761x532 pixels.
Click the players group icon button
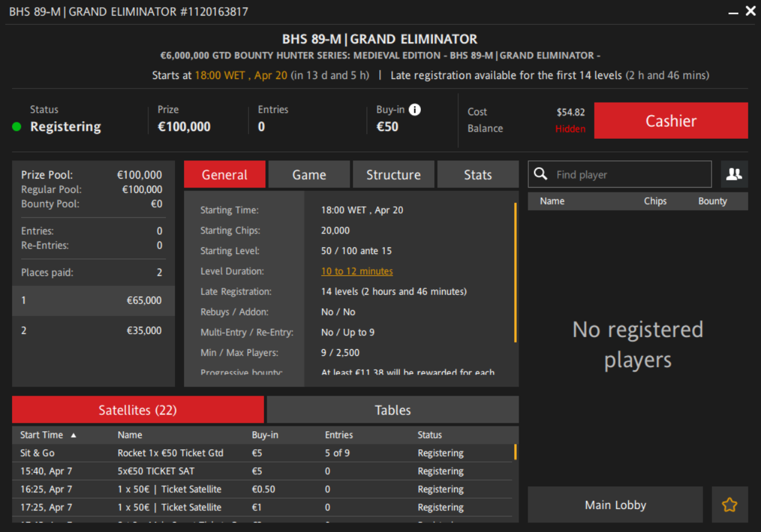(734, 174)
